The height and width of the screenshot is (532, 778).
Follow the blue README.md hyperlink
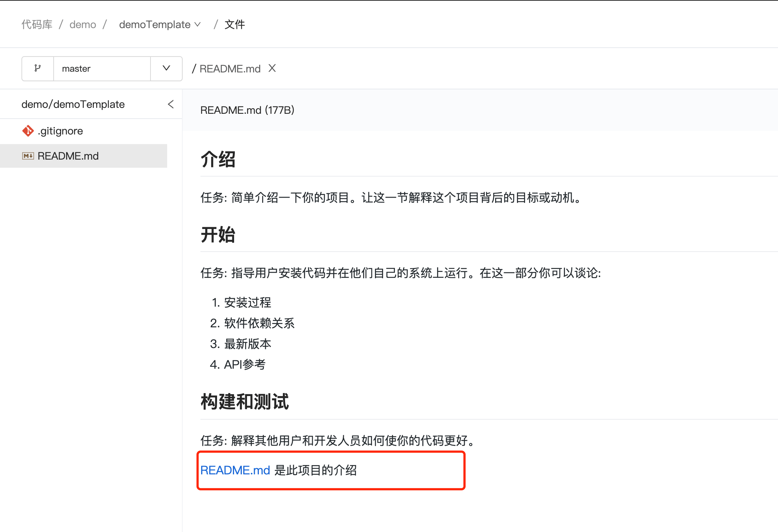[235, 470]
